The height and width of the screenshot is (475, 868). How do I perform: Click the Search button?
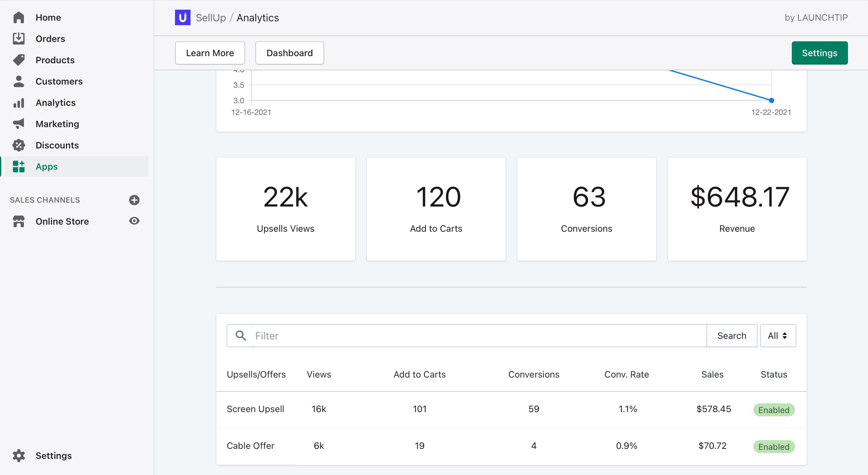[x=731, y=336]
